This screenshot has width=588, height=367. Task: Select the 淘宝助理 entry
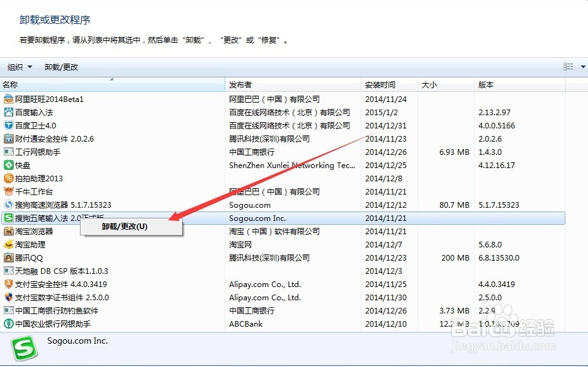click(x=30, y=244)
